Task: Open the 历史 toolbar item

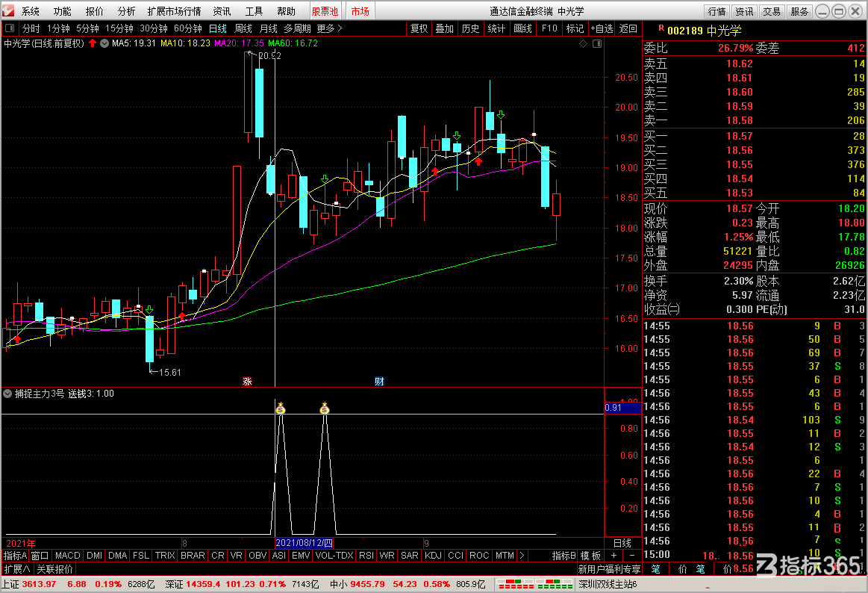Action: 470,28
